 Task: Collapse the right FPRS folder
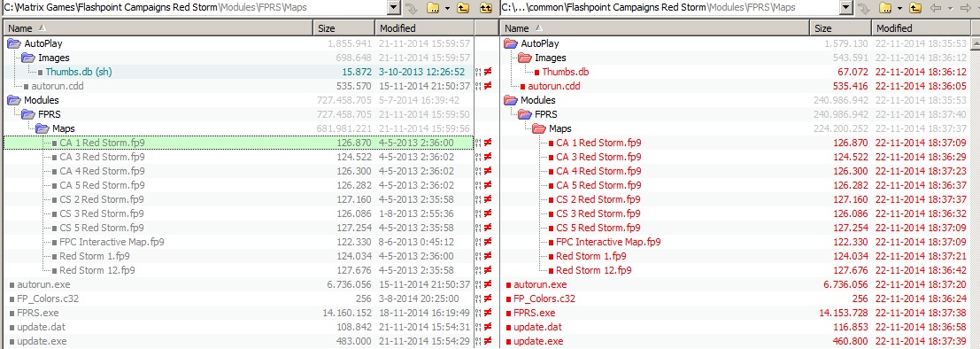pyautogui.click(x=525, y=114)
